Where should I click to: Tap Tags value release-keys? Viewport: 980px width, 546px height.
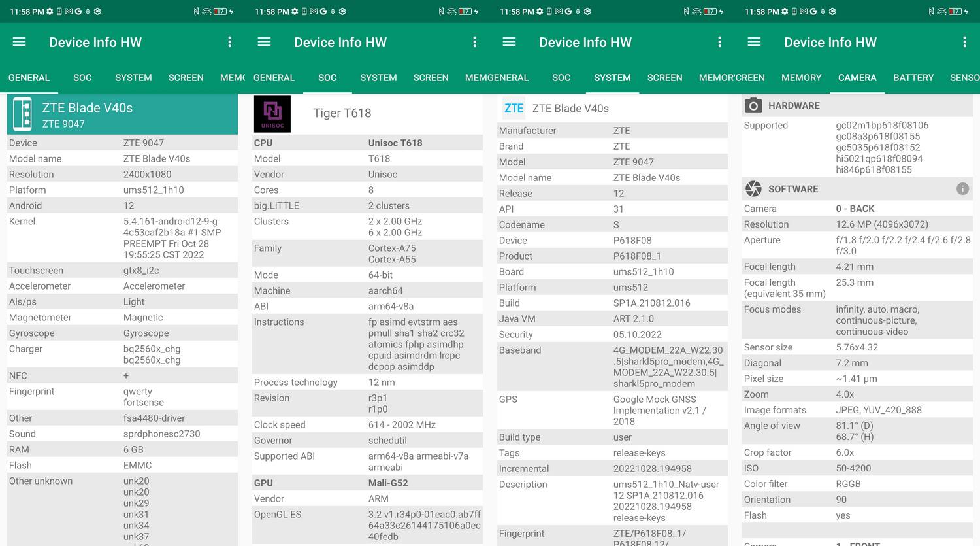click(640, 453)
